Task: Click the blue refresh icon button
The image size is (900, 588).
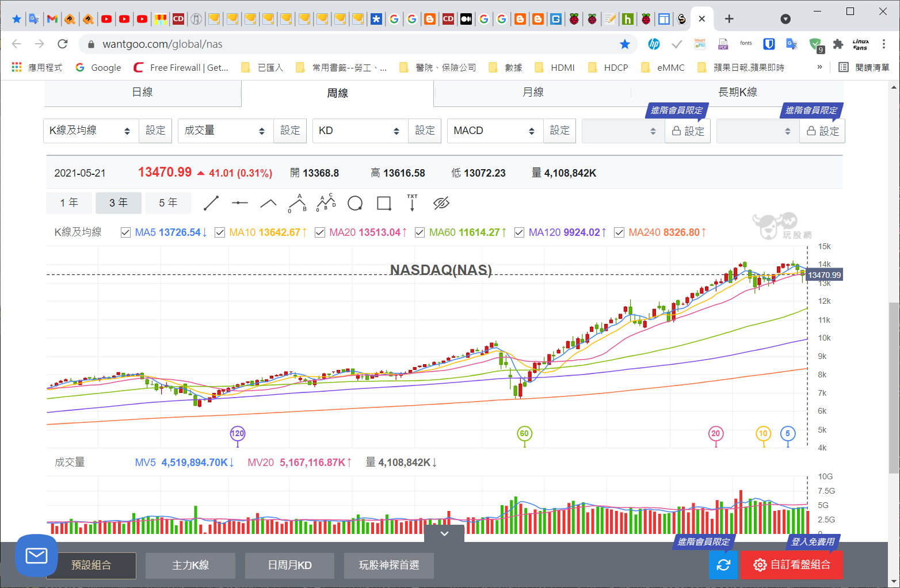Action: (723, 565)
